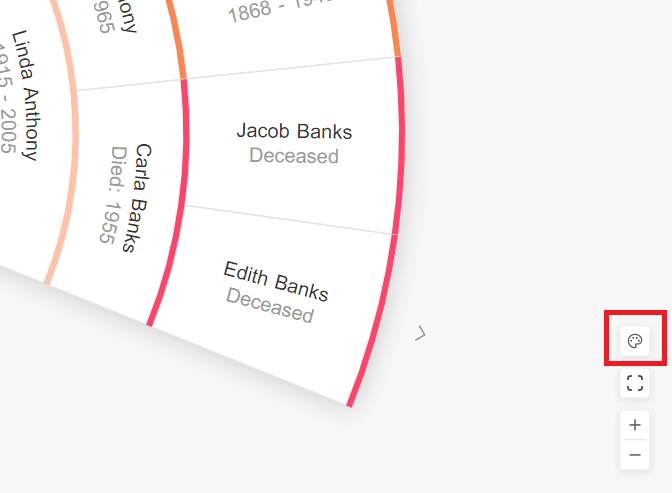Click pink arc between Carla and Jacob Banks

184,141
